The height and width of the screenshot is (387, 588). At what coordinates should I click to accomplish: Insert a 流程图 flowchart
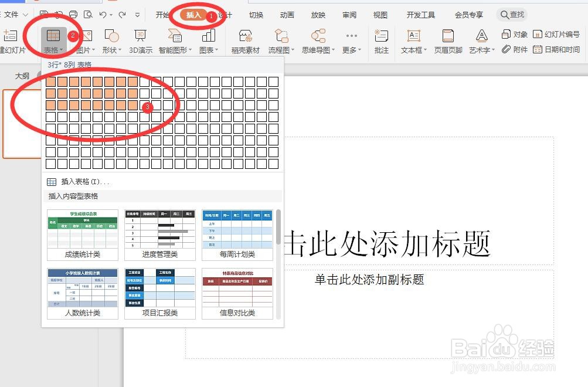click(x=280, y=41)
